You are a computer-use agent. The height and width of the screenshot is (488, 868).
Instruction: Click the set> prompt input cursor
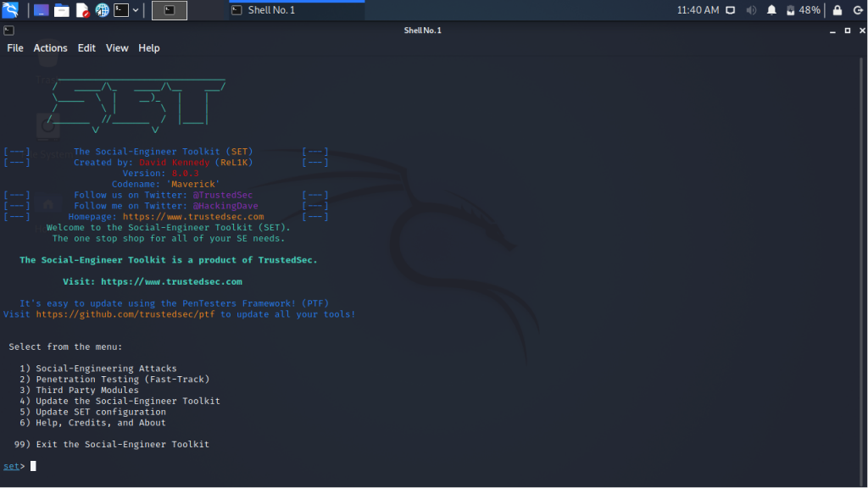point(33,467)
